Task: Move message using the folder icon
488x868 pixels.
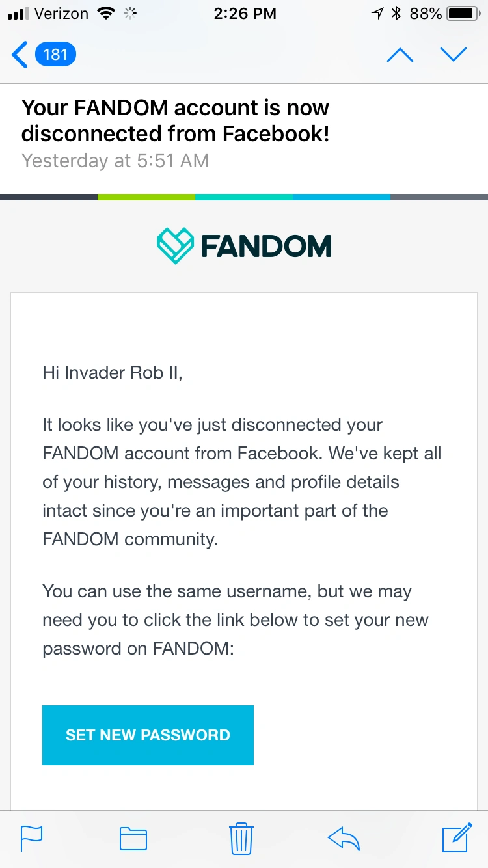Action: (x=133, y=838)
